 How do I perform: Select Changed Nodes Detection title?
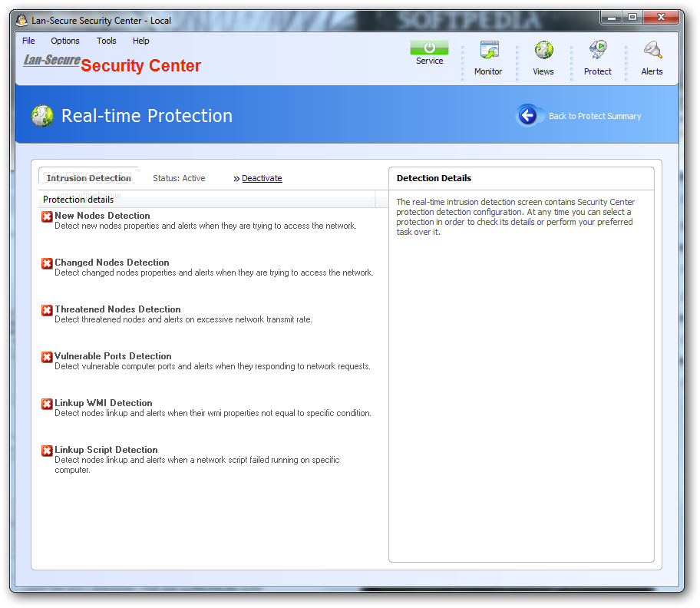coord(112,263)
